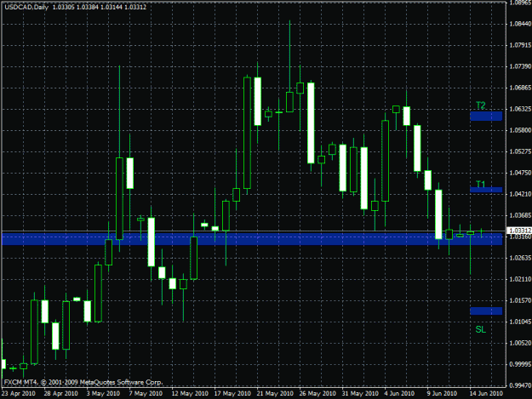This screenshot has width=532, height=399.
Task: Select the blue SL stop-loss rectangle
Action: click(x=486, y=311)
